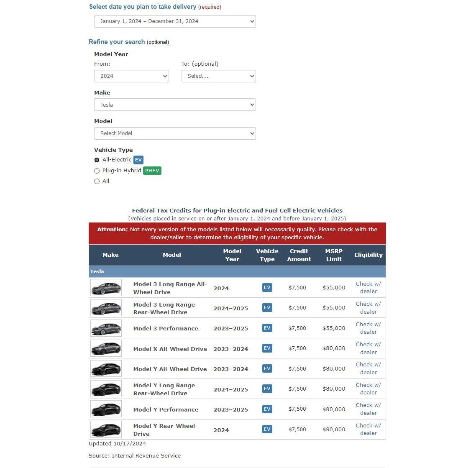Image resolution: width=476 pixels, height=468 pixels.
Task: Open the delivery date dropdown
Action: (175, 21)
